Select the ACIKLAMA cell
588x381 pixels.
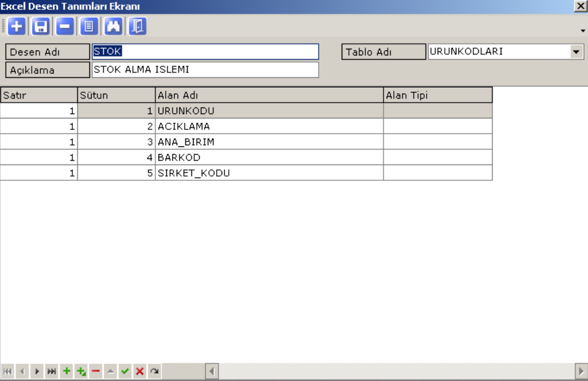269,126
